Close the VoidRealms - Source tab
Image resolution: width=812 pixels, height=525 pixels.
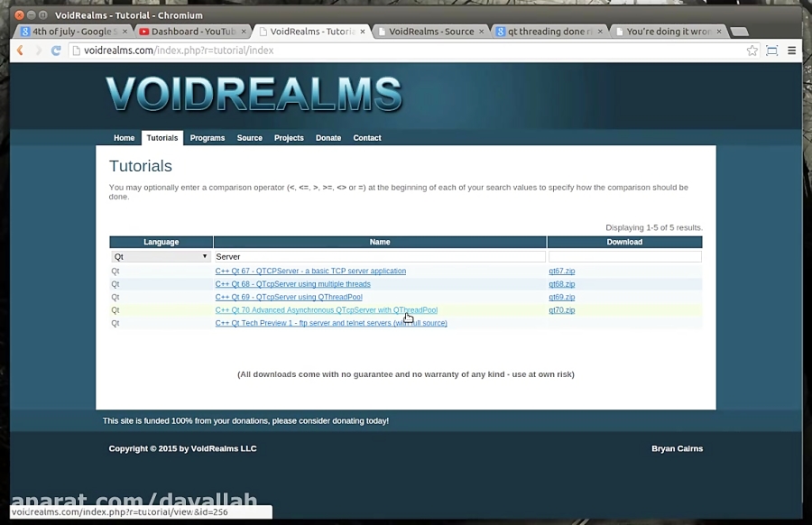pos(481,32)
